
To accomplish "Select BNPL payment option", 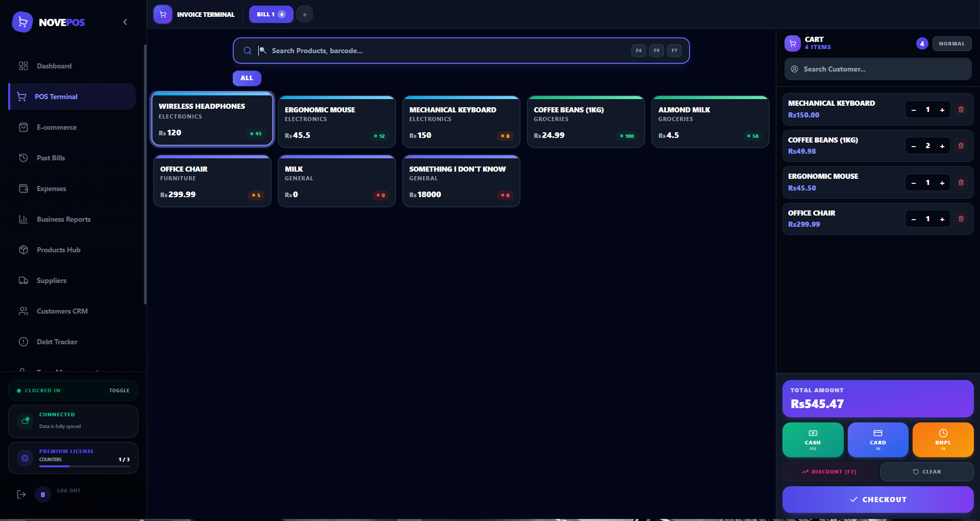I will [x=943, y=440].
